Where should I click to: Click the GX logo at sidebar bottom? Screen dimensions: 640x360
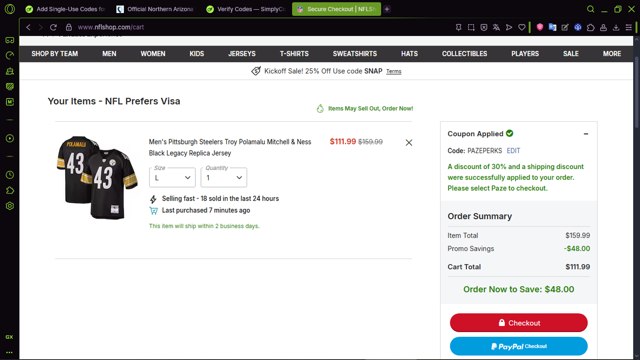coord(9,337)
